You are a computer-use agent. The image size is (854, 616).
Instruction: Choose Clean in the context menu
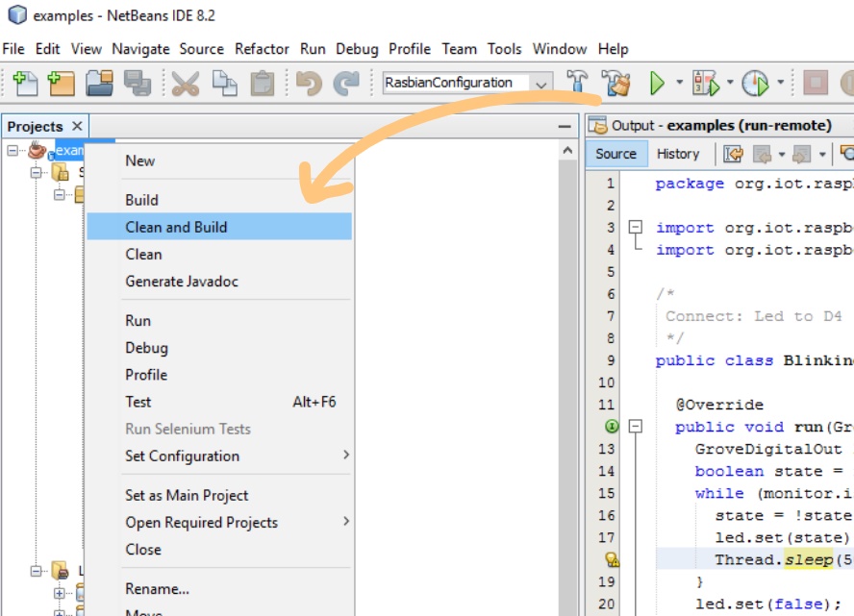(x=219, y=254)
